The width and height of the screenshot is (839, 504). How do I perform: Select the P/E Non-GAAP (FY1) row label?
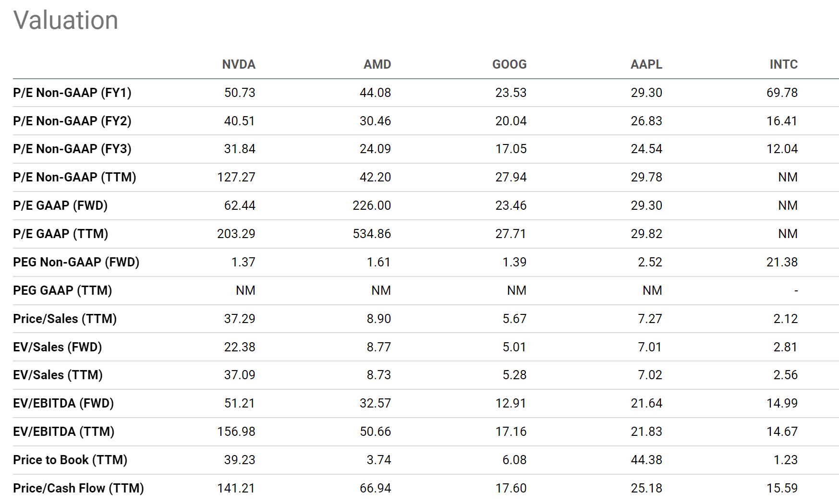[72, 93]
